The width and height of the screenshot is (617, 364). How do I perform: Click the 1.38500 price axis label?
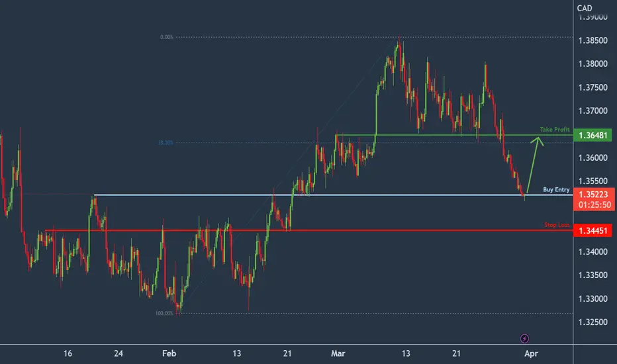pyautogui.click(x=593, y=40)
